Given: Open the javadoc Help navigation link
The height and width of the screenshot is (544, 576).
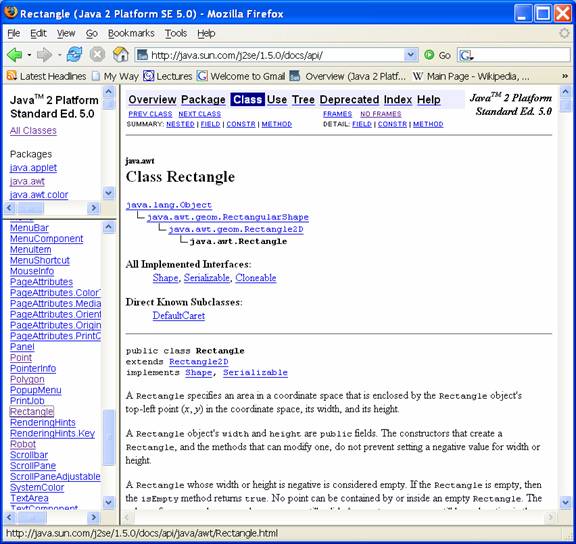Looking at the screenshot, I should 429,100.
